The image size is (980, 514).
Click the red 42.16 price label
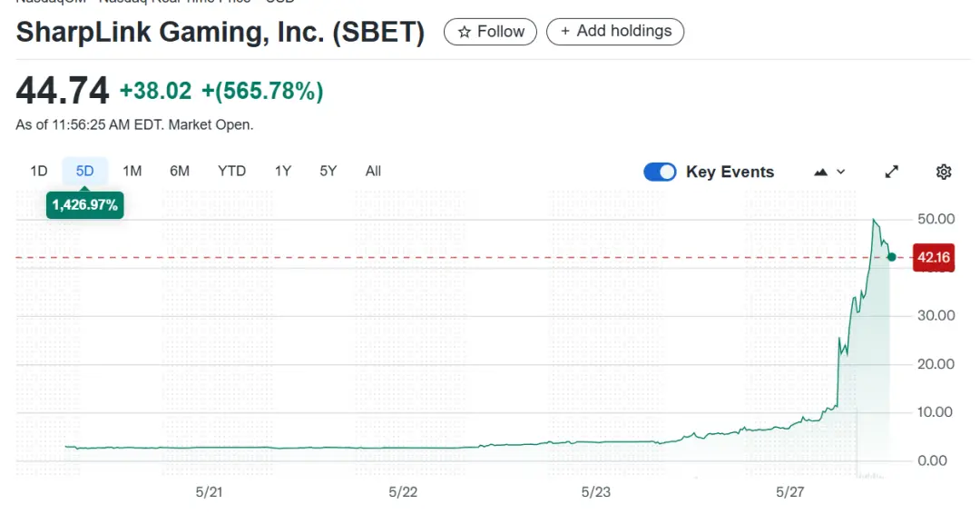[x=933, y=258]
